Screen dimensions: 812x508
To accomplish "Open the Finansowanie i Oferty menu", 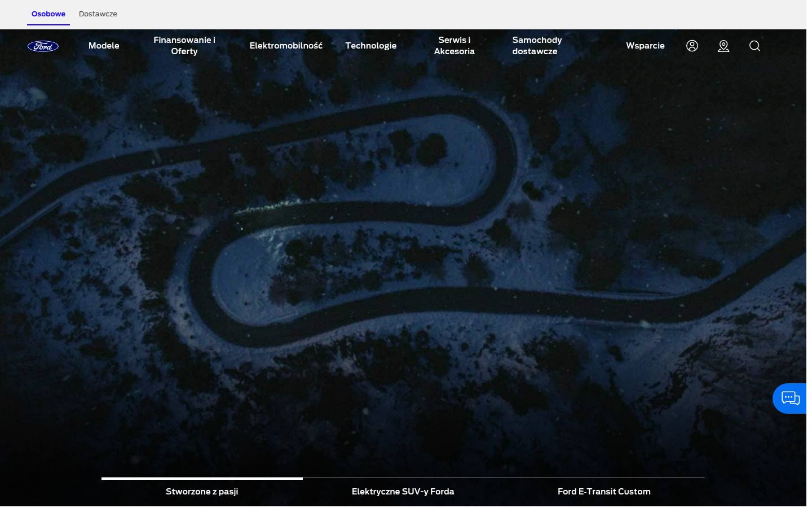I will coord(184,46).
